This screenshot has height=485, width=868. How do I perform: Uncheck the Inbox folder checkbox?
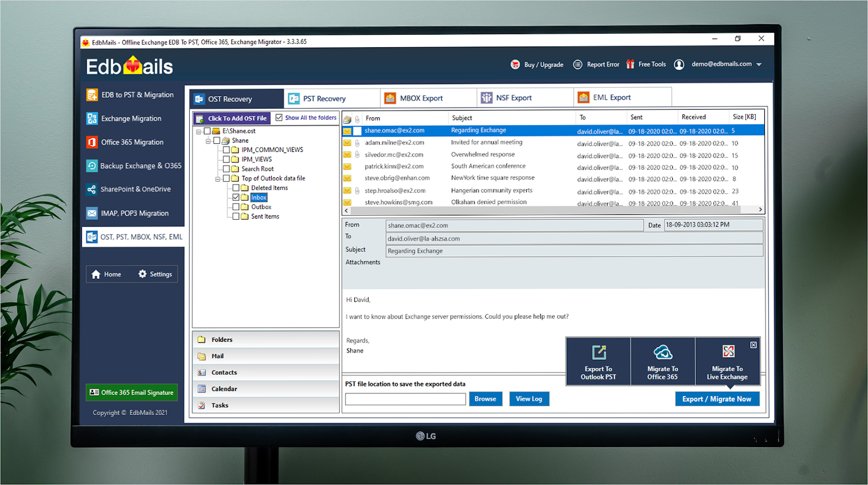tap(236, 197)
